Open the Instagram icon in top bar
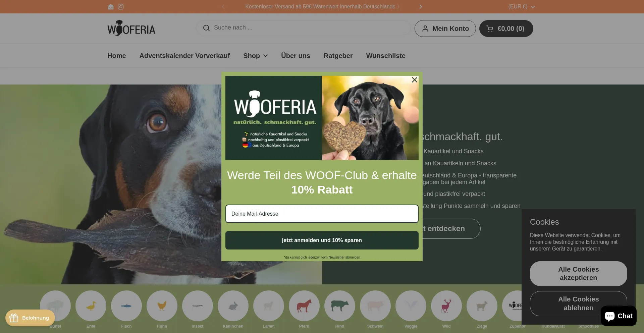Viewport: 644px width, 333px height. [x=121, y=7]
